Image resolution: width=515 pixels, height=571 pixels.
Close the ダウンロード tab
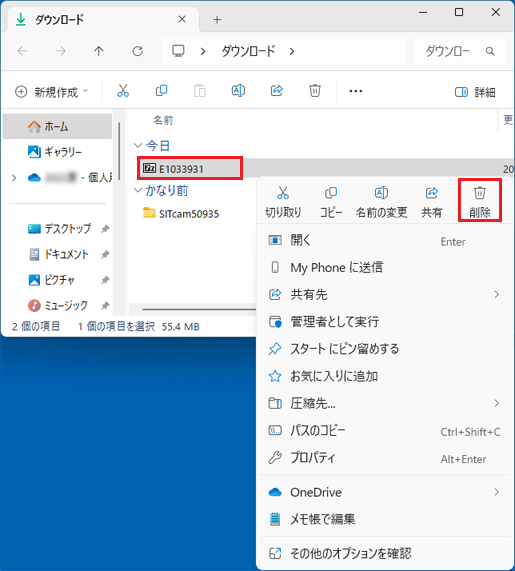point(182,19)
